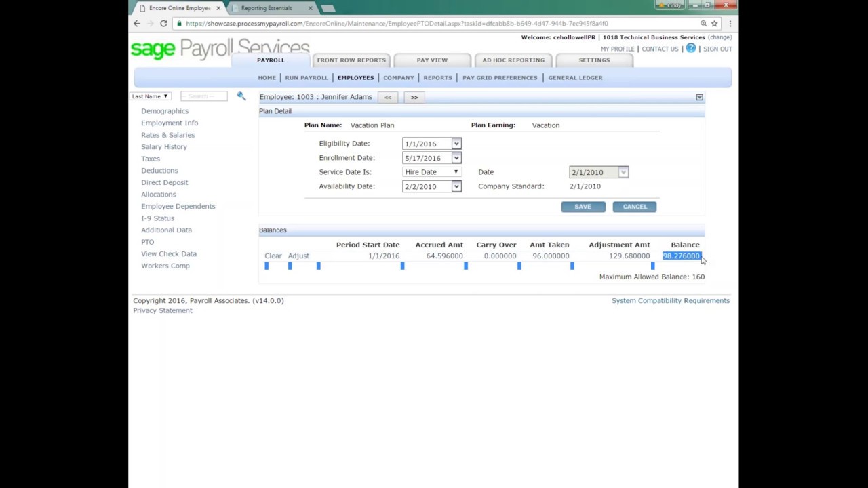Reload the page with the refresh icon
The image size is (868, 488).
coord(163,23)
